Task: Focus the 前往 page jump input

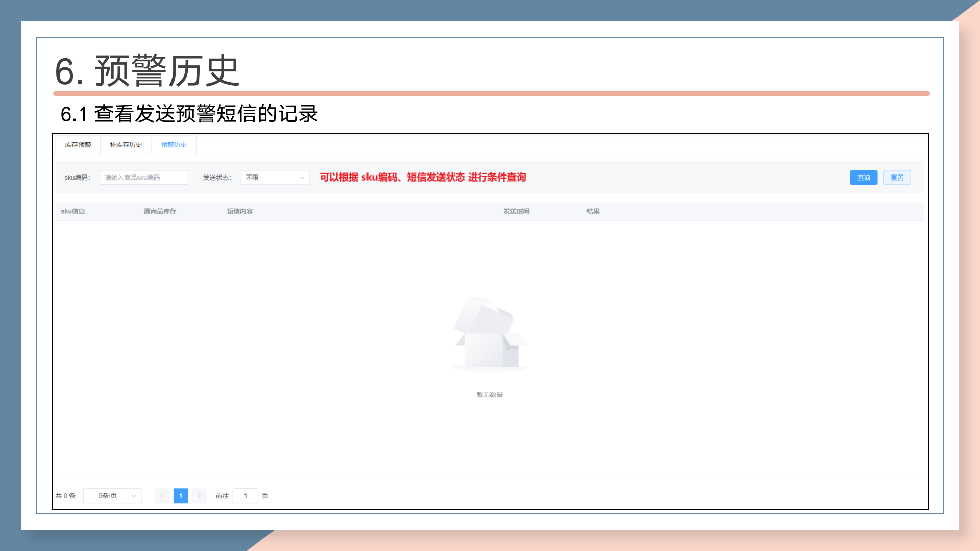Action: coord(245,496)
